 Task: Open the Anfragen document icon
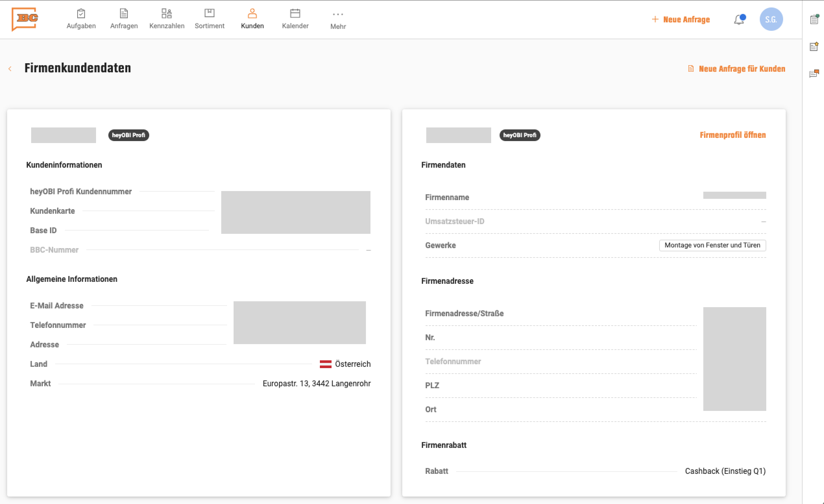click(124, 14)
